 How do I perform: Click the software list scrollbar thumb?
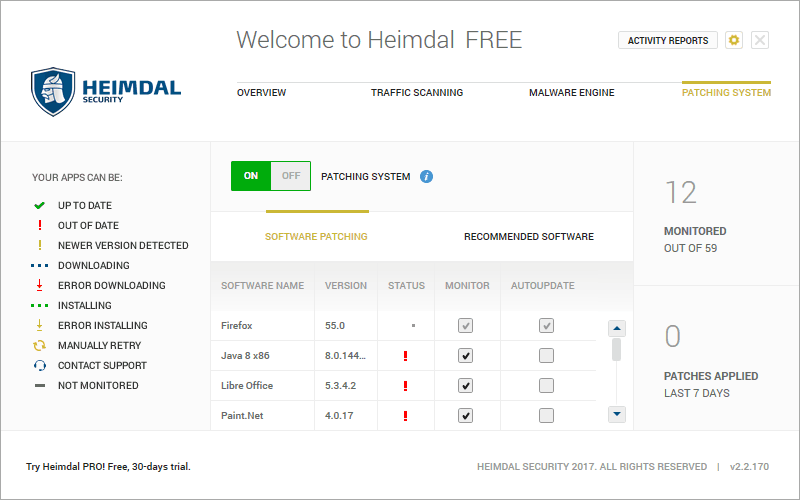tap(617, 349)
